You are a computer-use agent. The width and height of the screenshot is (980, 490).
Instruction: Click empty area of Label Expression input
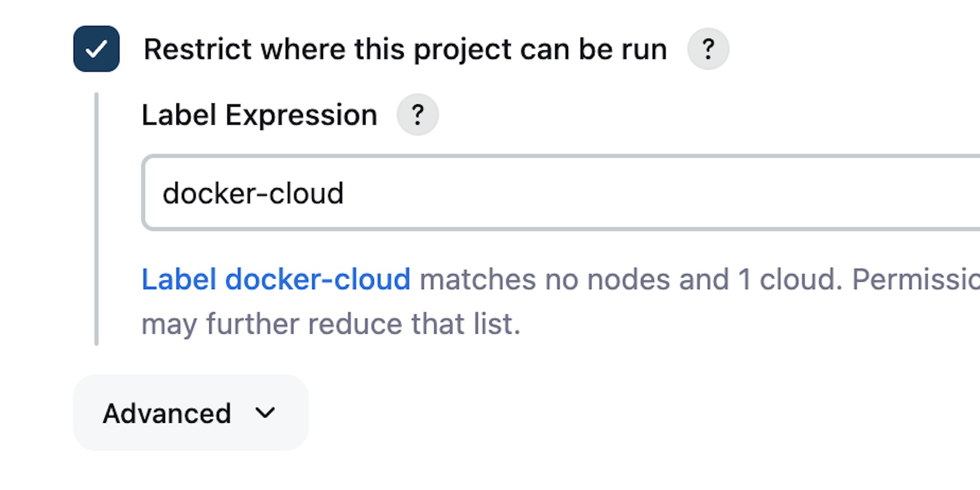pyautogui.click(x=686, y=193)
